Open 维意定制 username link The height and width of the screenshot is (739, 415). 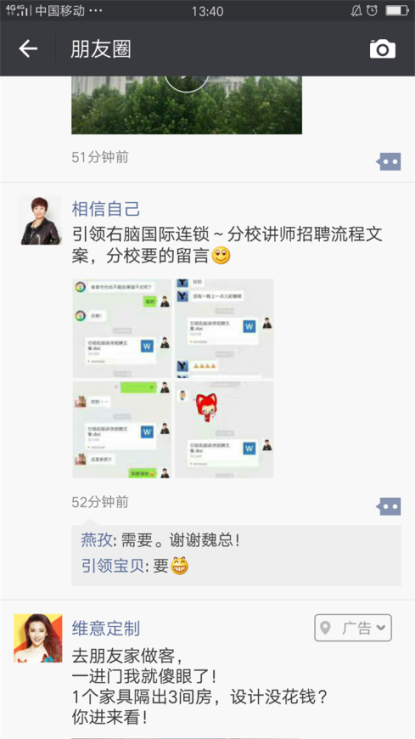(x=106, y=628)
